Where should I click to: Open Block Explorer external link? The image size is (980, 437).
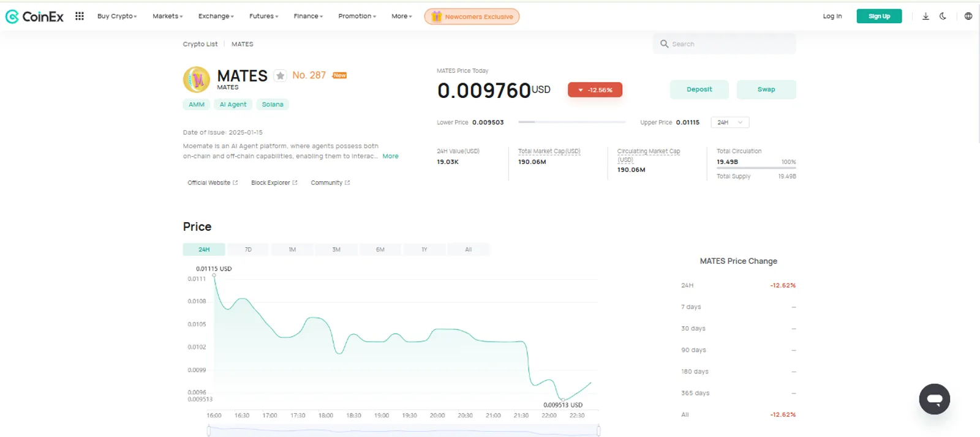click(x=274, y=183)
